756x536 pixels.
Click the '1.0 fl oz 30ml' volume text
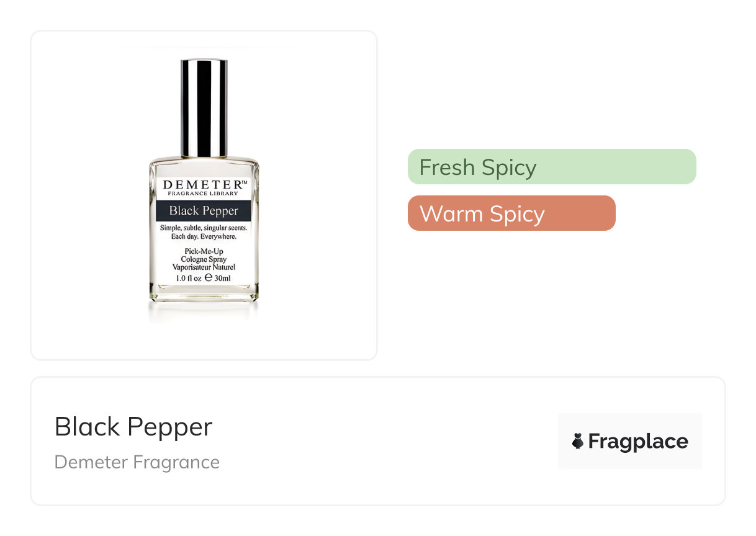pos(204,279)
